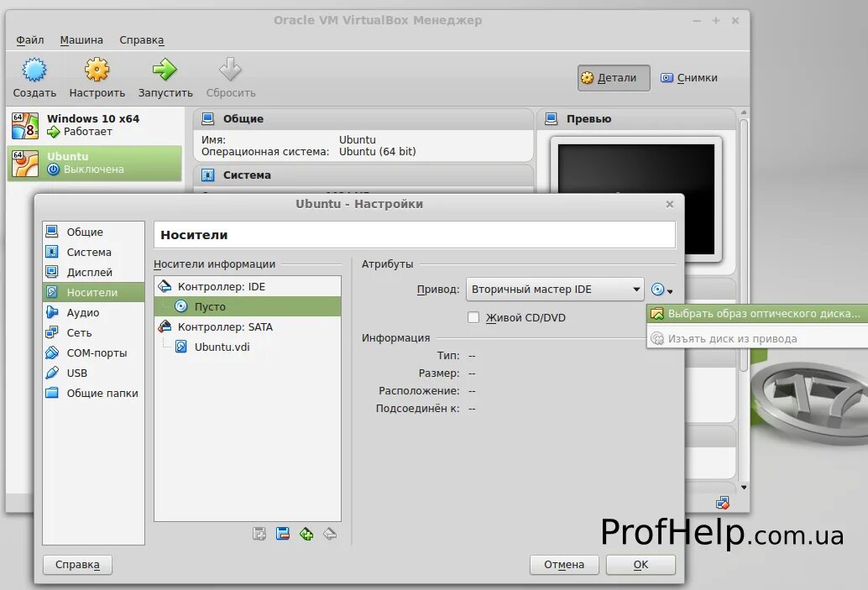Click the add controller icon below storage tree

coord(306,534)
